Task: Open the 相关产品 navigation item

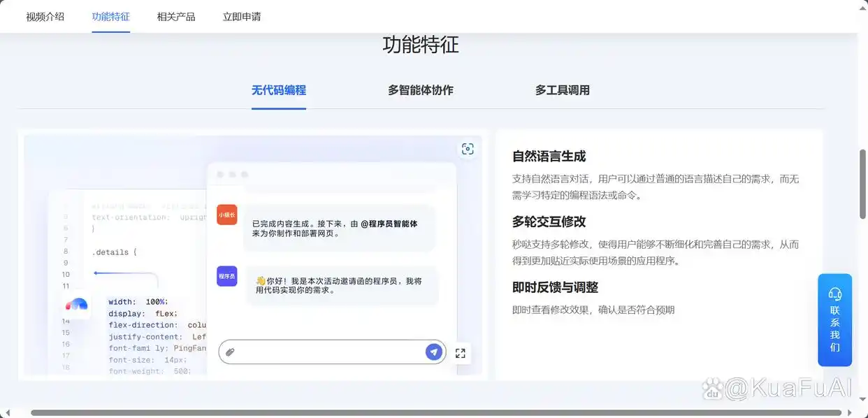Action: tap(176, 16)
